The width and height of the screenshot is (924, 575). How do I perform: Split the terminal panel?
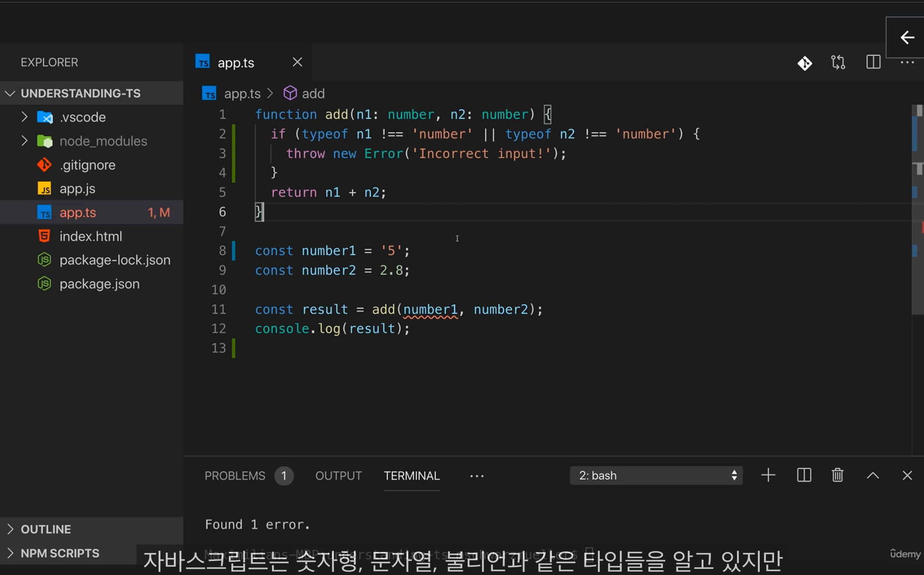click(804, 475)
